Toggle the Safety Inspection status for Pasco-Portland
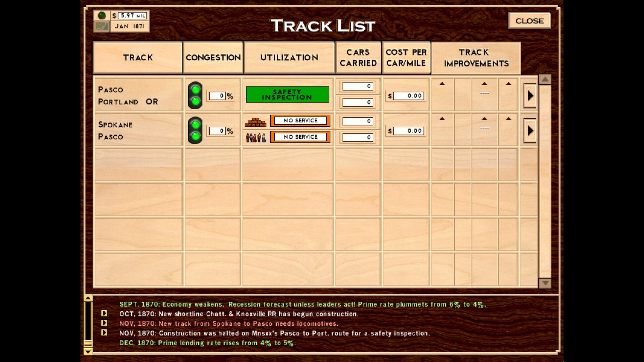The image size is (644, 362). click(x=287, y=95)
